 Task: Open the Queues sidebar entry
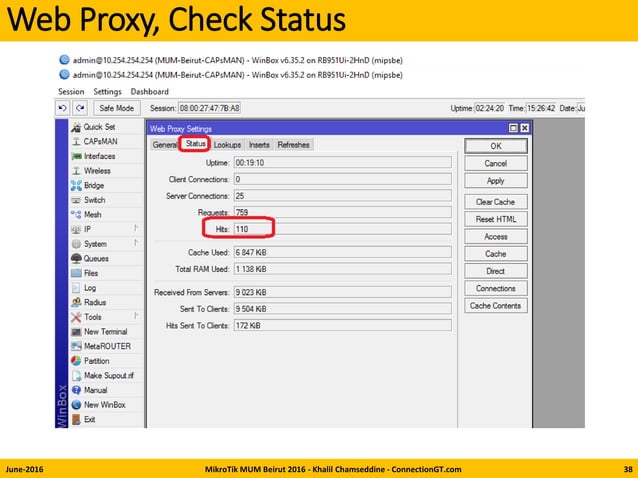click(x=107, y=259)
